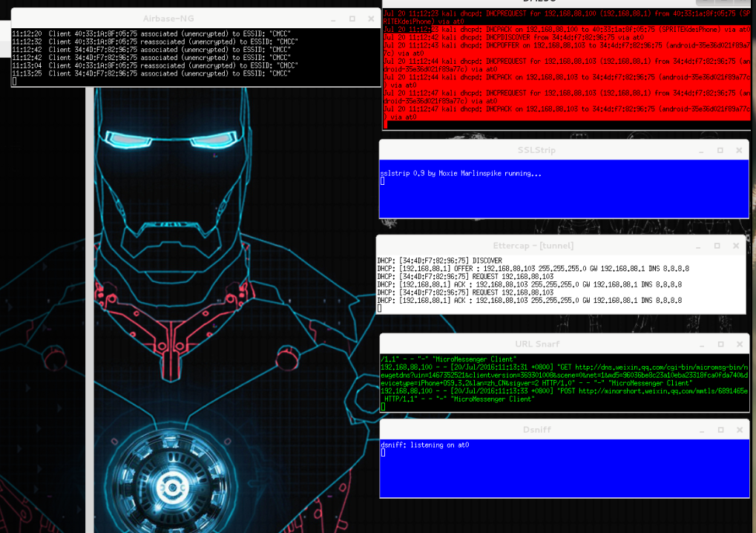Minimize the SSLStrip window
Screen dimensions: 756x533
pos(701,151)
